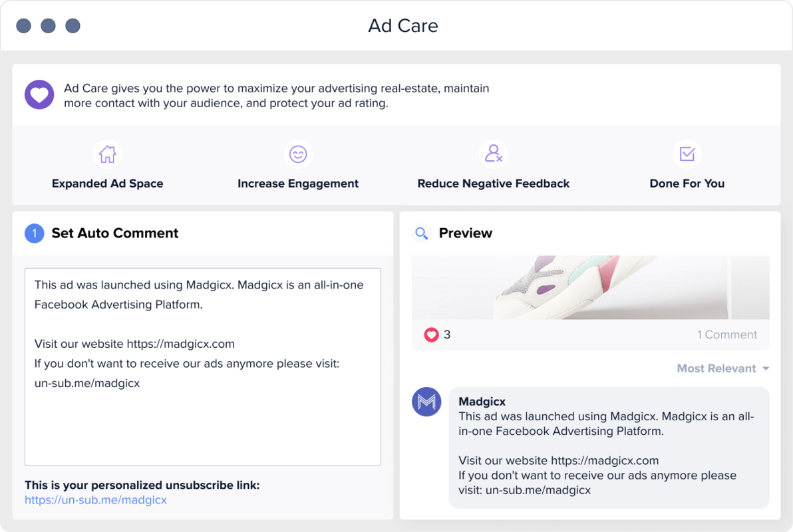Select the Madgicx avatar next to the comment
This screenshot has height=532, width=793.
(x=426, y=402)
